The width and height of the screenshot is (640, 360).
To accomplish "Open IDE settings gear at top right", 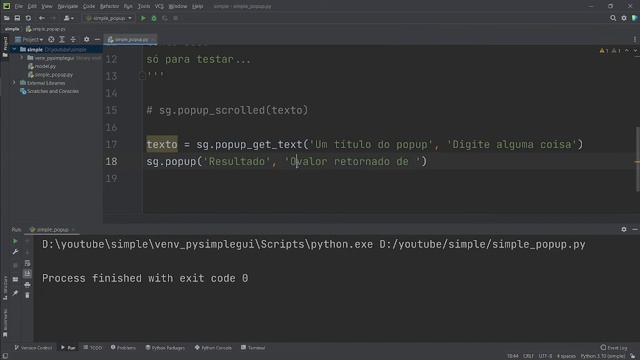I will pos(624,18).
